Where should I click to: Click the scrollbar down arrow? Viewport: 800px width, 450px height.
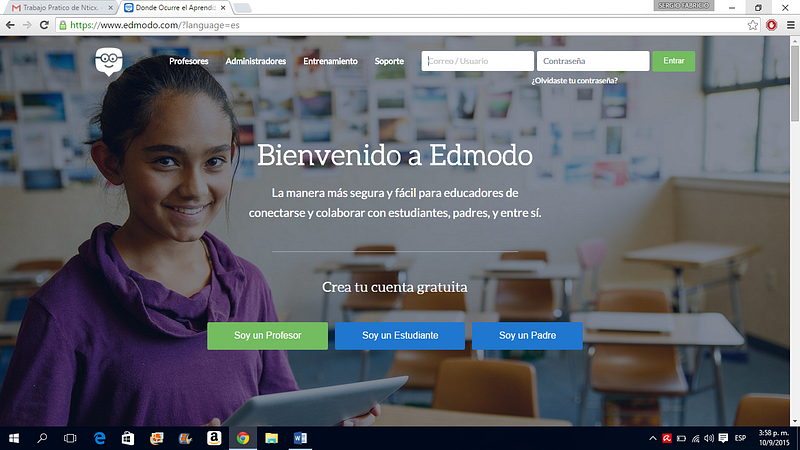click(795, 422)
